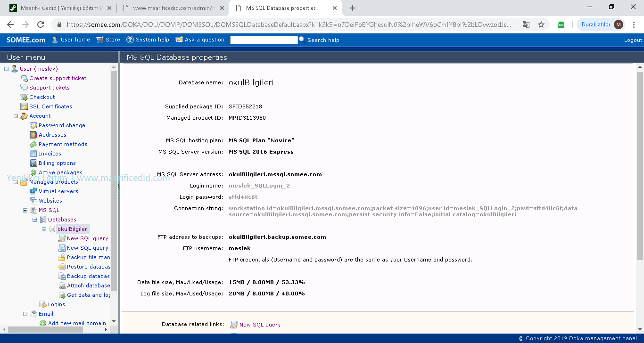644x343 pixels.
Task: Click the Backup database icon
Action: coord(62,276)
